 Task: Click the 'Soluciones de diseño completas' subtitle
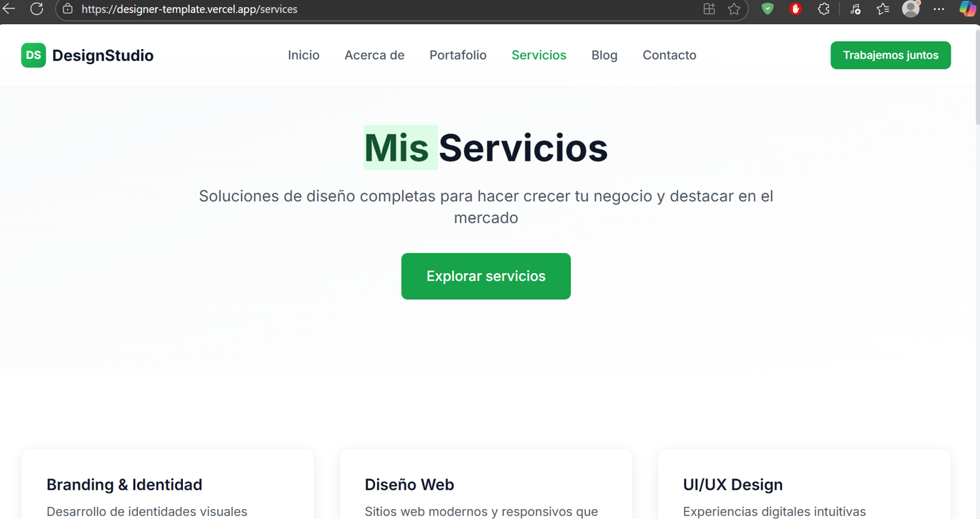click(486, 207)
